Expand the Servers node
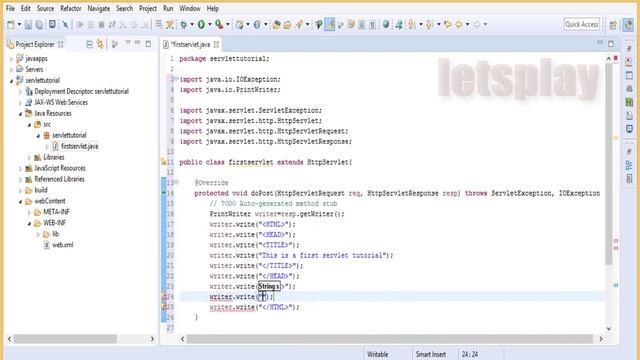Screen dimensions: 640x360 [x=11, y=70]
